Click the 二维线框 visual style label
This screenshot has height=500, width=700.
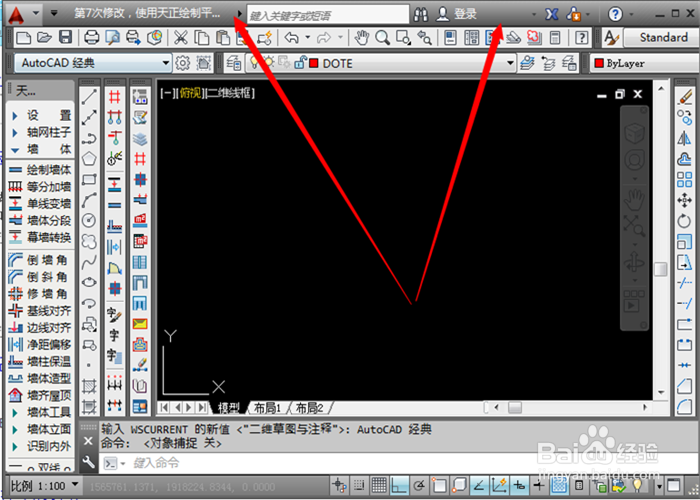click(x=229, y=93)
